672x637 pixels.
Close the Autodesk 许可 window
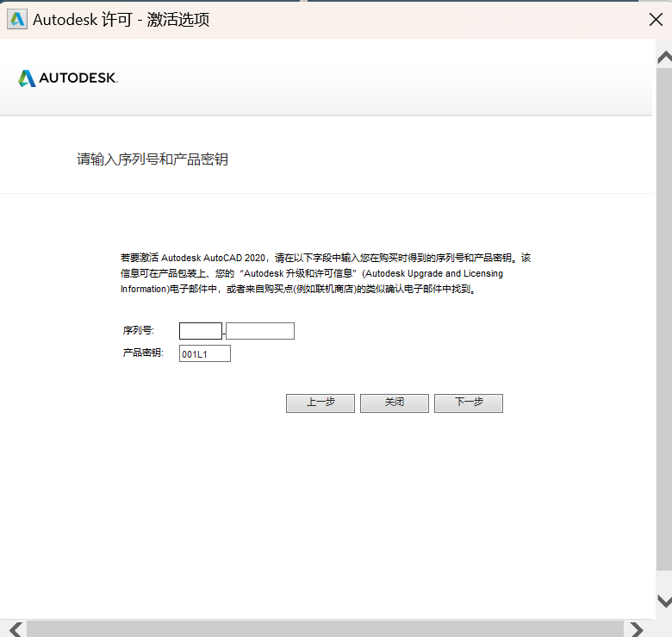click(656, 19)
